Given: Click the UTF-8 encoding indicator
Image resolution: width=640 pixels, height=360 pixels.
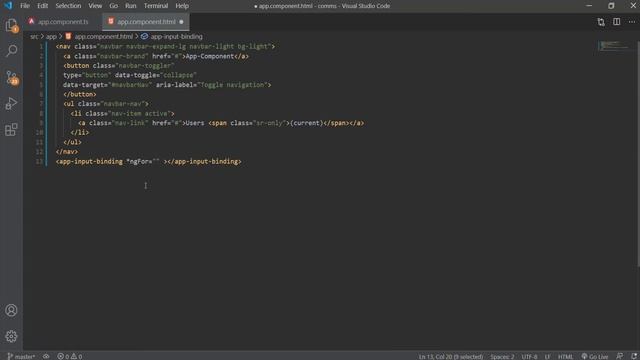Looking at the screenshot, I should pos(529,356).
